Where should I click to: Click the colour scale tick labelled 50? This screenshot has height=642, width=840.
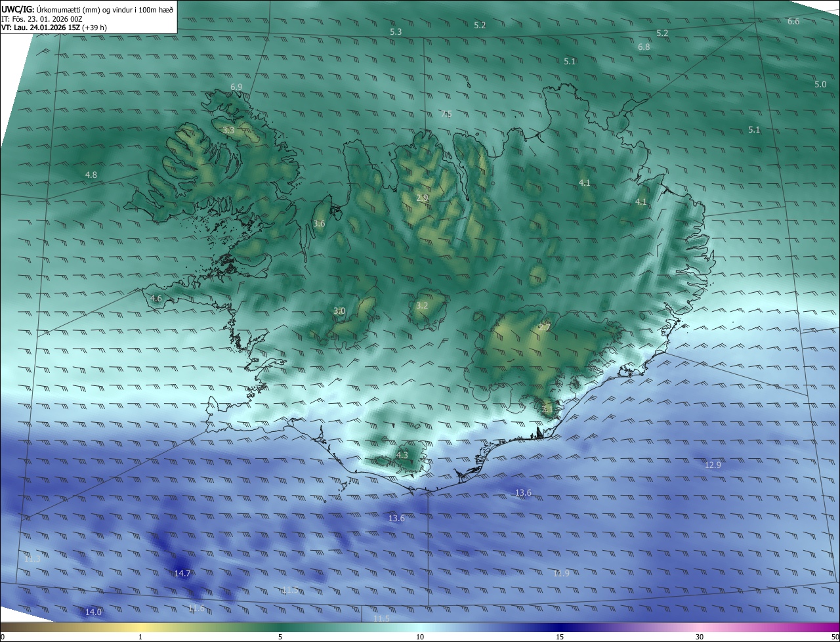click(835, 637)
